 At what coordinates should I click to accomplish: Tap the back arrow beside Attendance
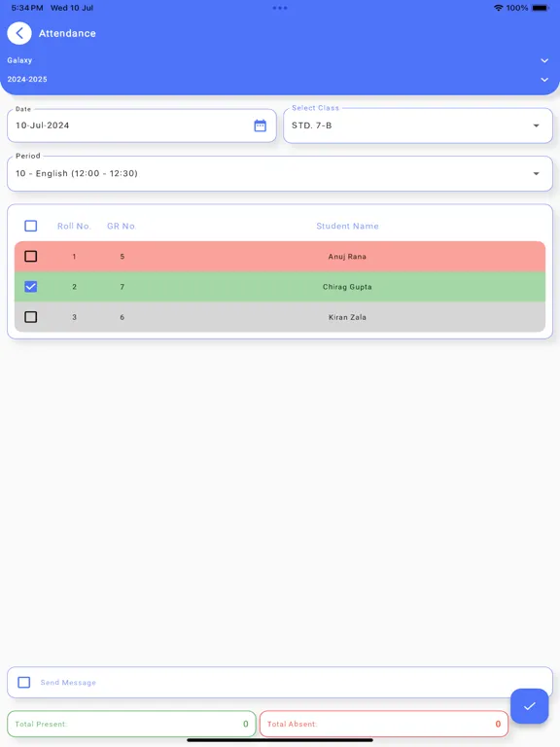[x=19, y=33]
